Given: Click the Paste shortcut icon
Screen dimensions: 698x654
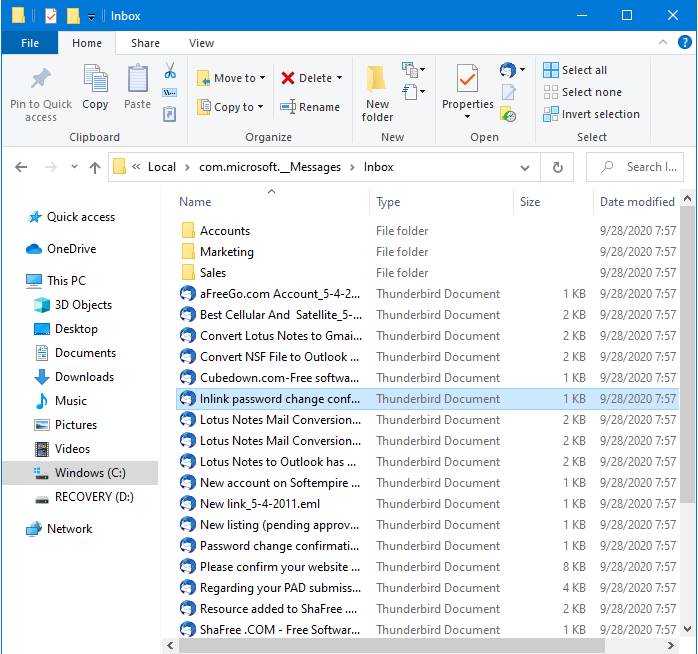Looking at the screenshot, I should pos(170,114).
